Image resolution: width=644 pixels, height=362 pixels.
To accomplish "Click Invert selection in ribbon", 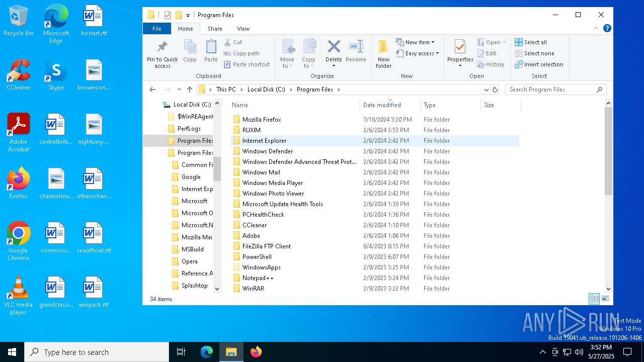I will coord(539,64).
